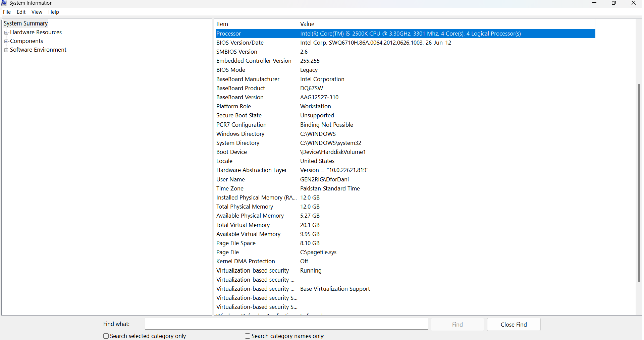Minimize the System Information window
The height and width of the screenshot is (340, 644).
pyautogui.click(x=594, y=3)
